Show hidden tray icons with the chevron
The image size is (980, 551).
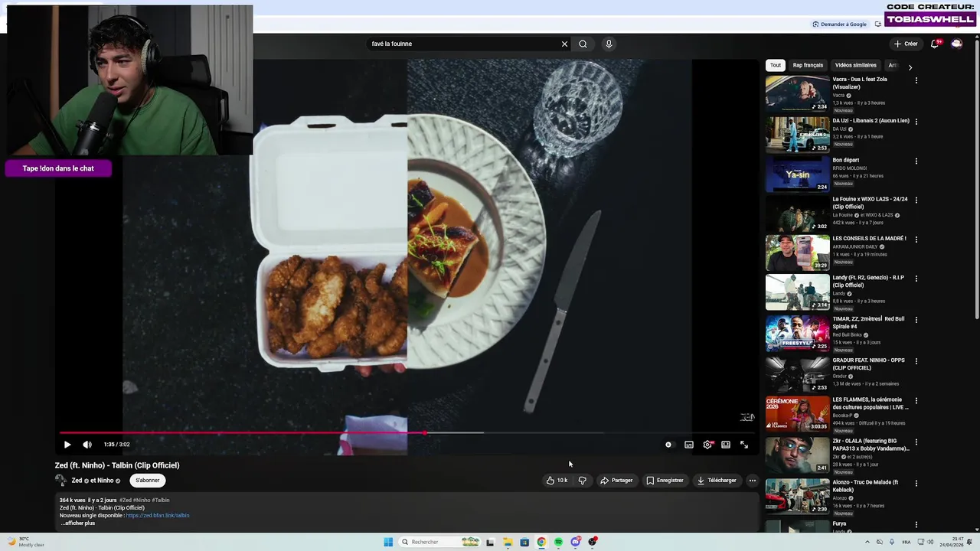[x=867, y=543]
